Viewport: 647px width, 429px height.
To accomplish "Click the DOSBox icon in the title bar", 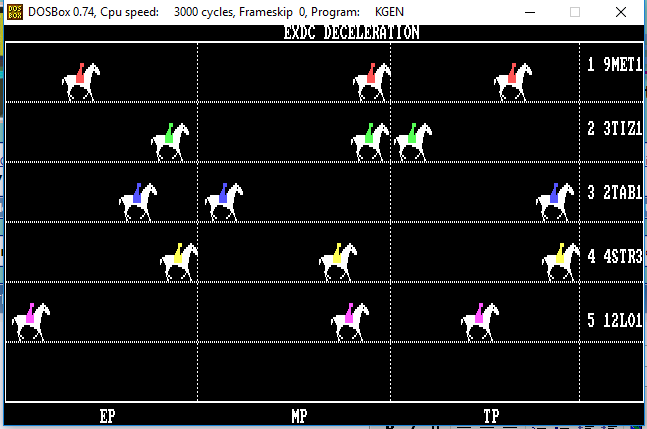I will pos(15,12).
